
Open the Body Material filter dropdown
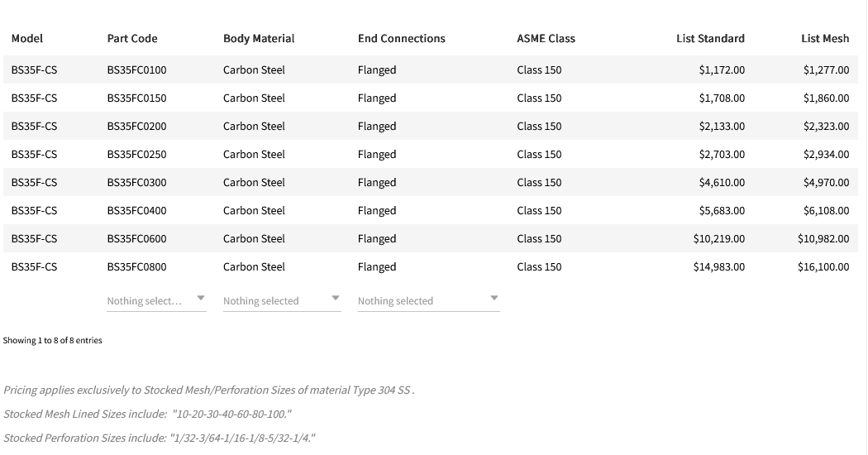coord(281,301)
